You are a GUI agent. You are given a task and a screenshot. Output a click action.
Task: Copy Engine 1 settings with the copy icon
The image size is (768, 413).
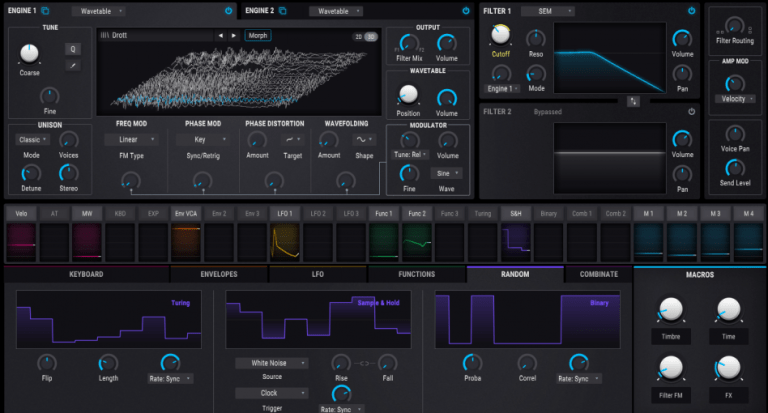46,11
